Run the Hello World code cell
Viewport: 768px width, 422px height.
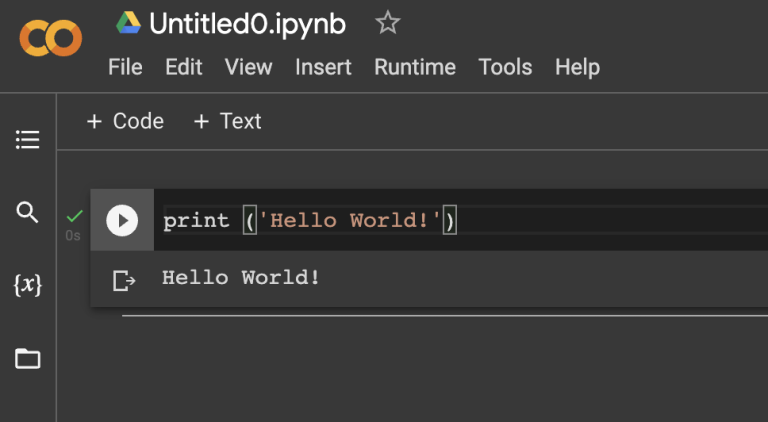pos(122,220)
